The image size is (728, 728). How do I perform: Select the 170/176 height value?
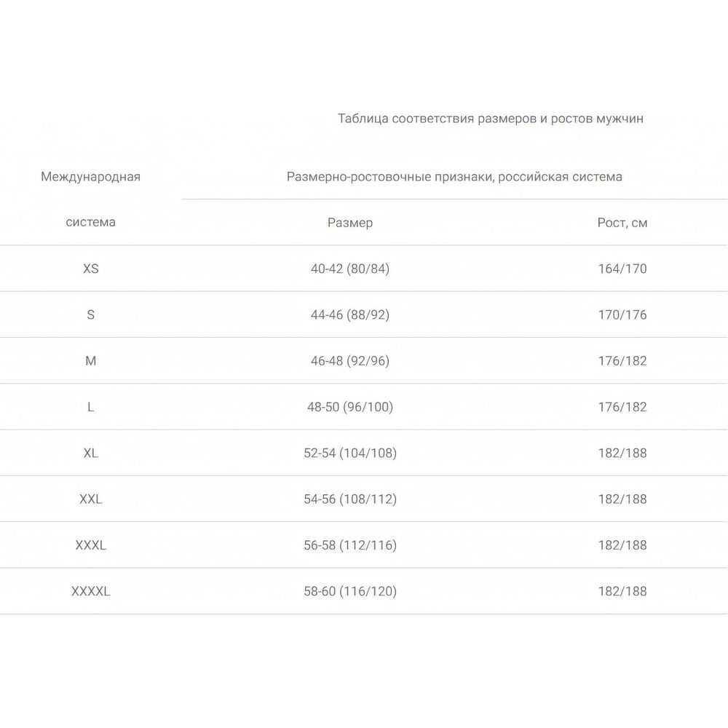pos(622,314)
